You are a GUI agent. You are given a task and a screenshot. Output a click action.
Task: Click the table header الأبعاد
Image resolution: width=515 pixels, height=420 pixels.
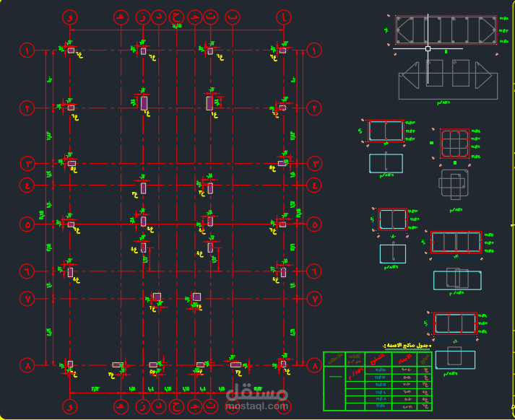(404, 359)
